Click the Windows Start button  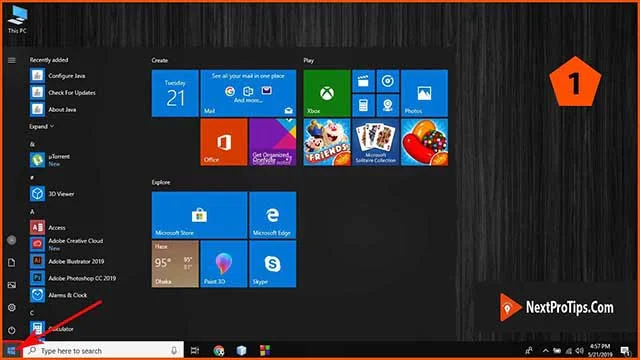(x=11, y=351)
